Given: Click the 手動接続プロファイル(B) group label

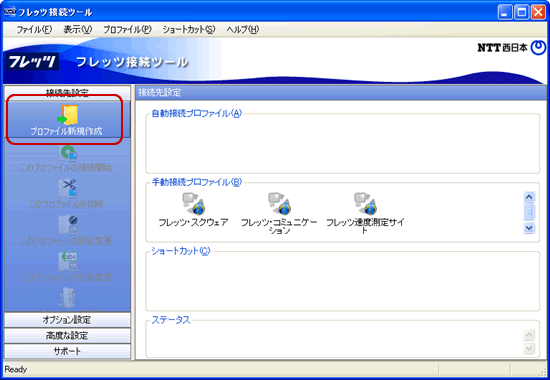Looking at the screenshot, I should click(x=197, y=182).
